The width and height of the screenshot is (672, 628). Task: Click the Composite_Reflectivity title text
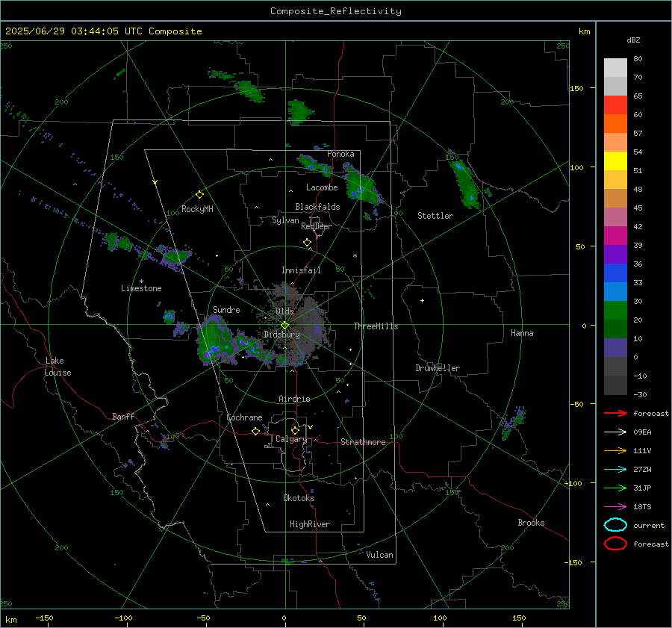pos(335,11)
